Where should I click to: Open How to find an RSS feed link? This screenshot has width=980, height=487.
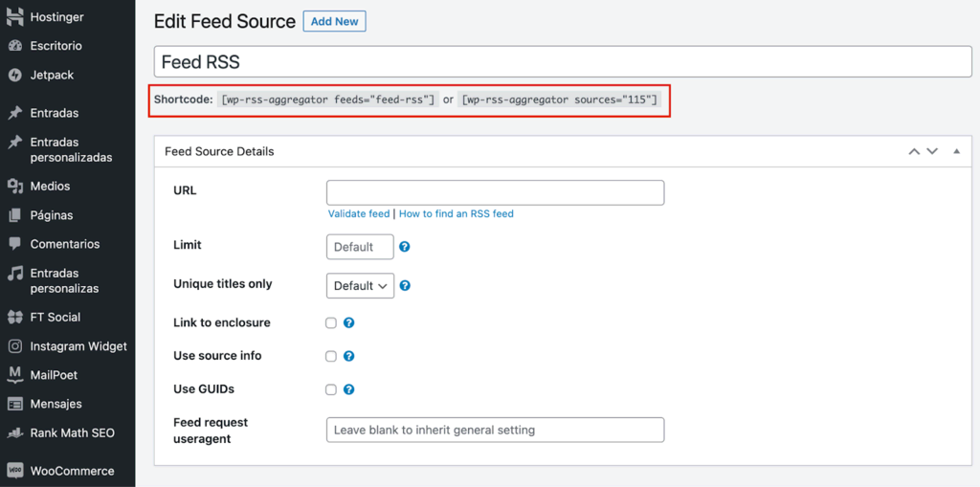pos(457,213)
